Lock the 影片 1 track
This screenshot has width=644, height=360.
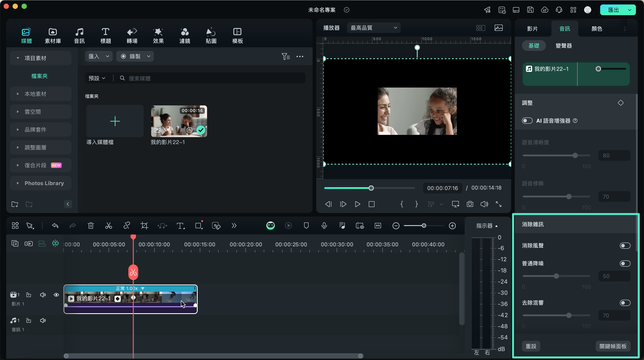pyautogui.click(x=28, y=295)
